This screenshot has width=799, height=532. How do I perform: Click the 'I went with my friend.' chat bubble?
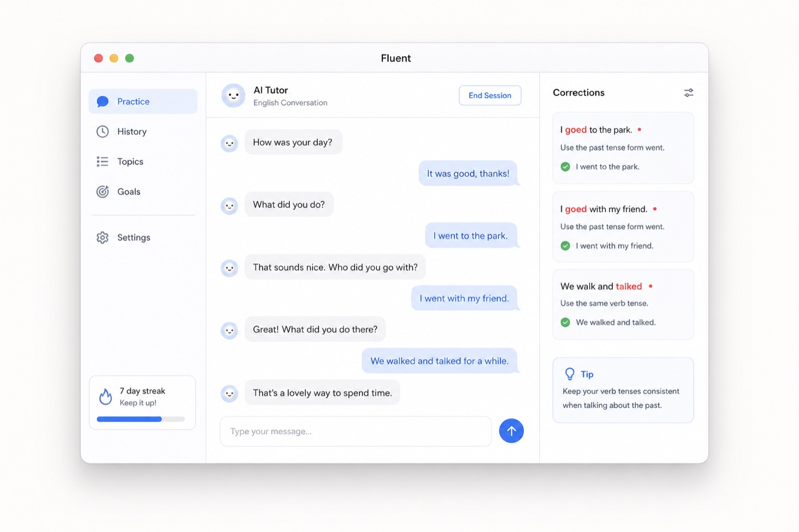point(465,298)
